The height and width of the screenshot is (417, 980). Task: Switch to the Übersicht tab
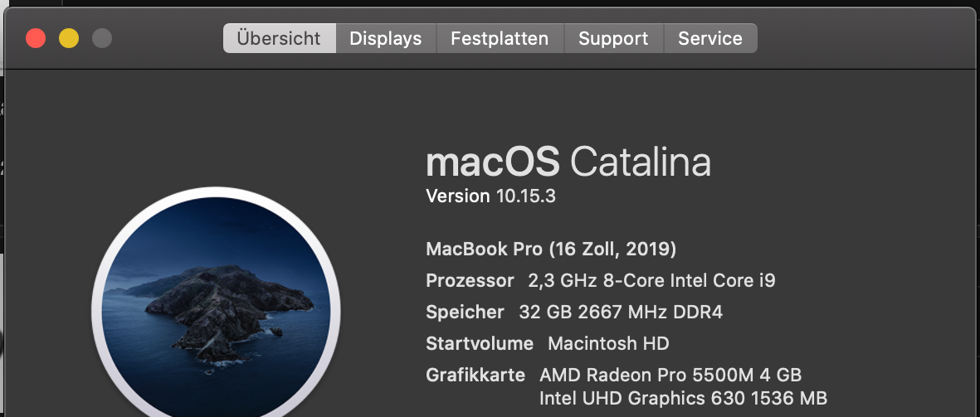point(279,38)
